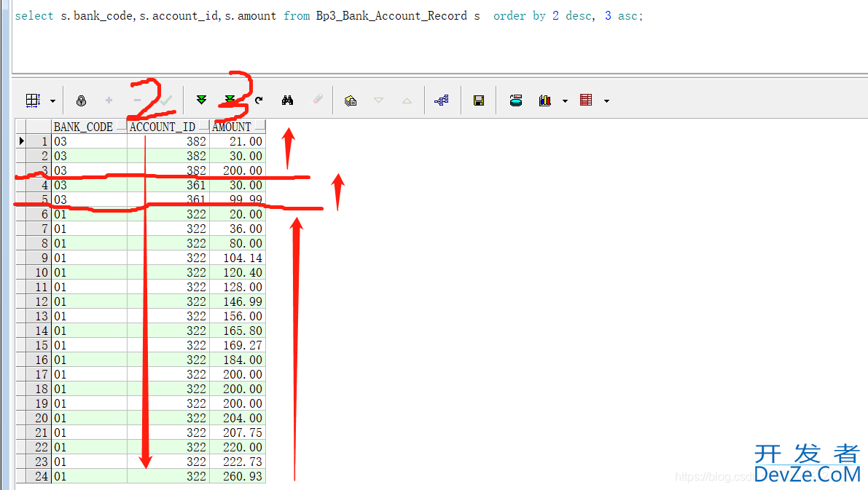Click the amount cell 120.40
This screenshot has width=868, height=490.
(238, 272)
